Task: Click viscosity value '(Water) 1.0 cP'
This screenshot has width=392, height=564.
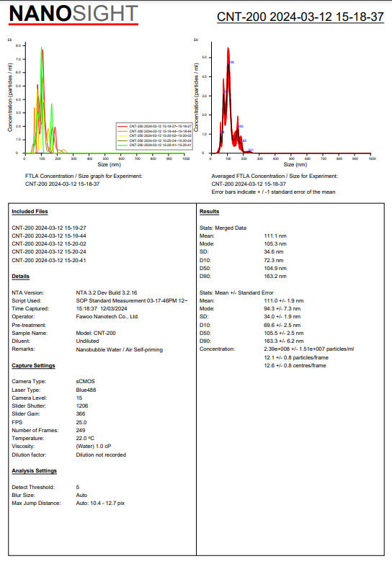Action: point(94,446)
